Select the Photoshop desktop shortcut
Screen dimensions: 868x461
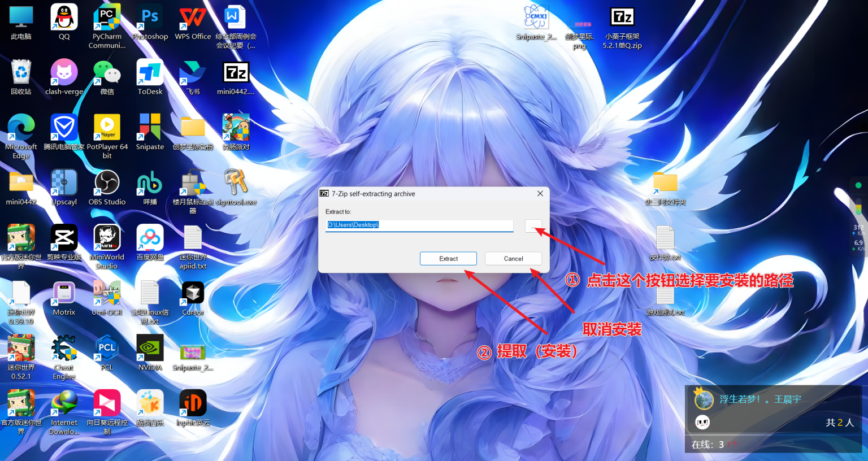click(150, 23)
